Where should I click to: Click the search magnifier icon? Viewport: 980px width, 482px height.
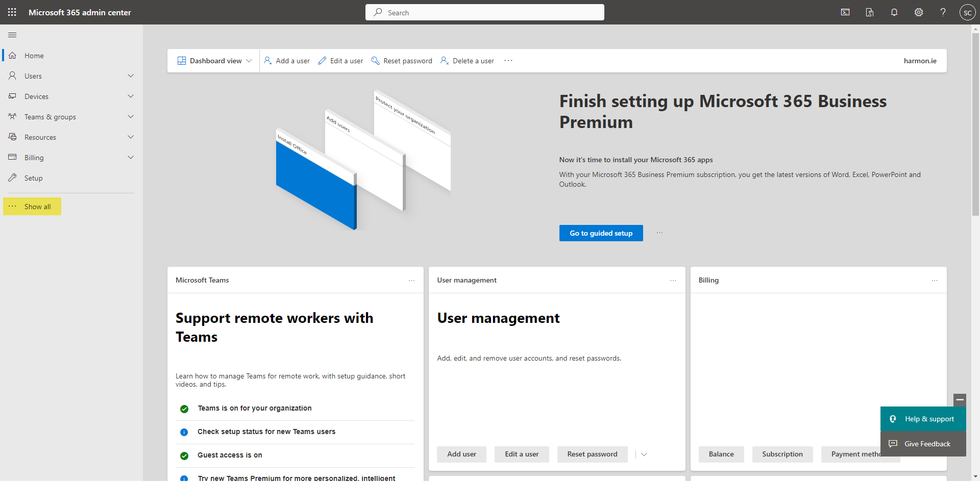pyautogui.click(x=378, y=12)
